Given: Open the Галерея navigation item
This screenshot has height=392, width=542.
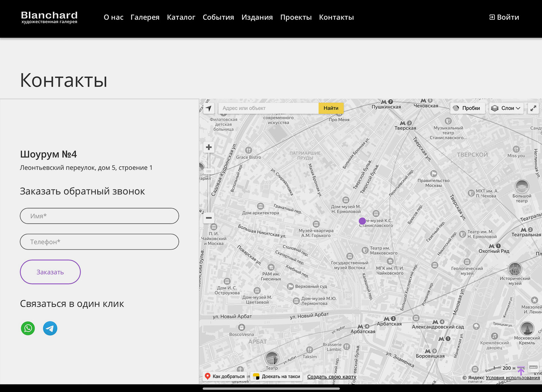Looking at the screenshot, I should [x=145, y=17].
